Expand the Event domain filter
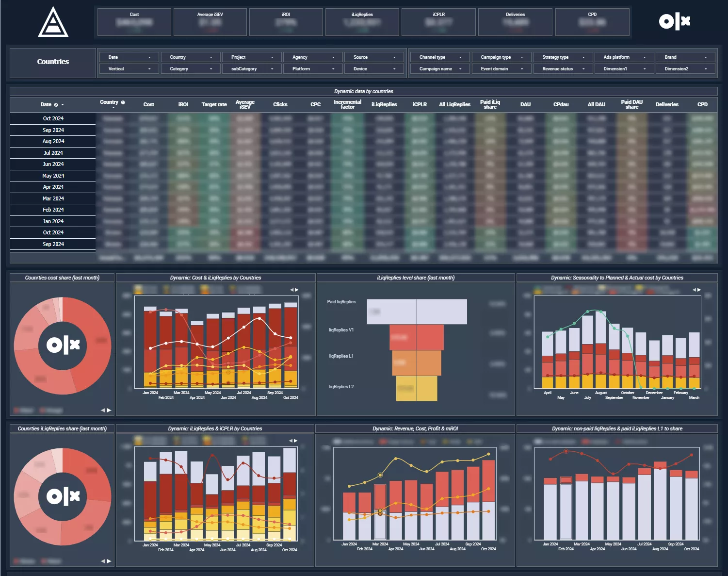 pyautogui.click(x=502, y=69)
